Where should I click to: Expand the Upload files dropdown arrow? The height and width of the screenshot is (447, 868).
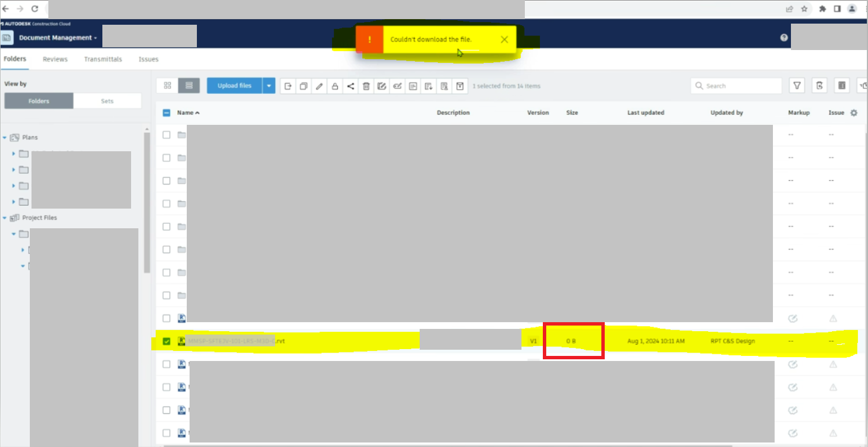(x=269, y=85)
